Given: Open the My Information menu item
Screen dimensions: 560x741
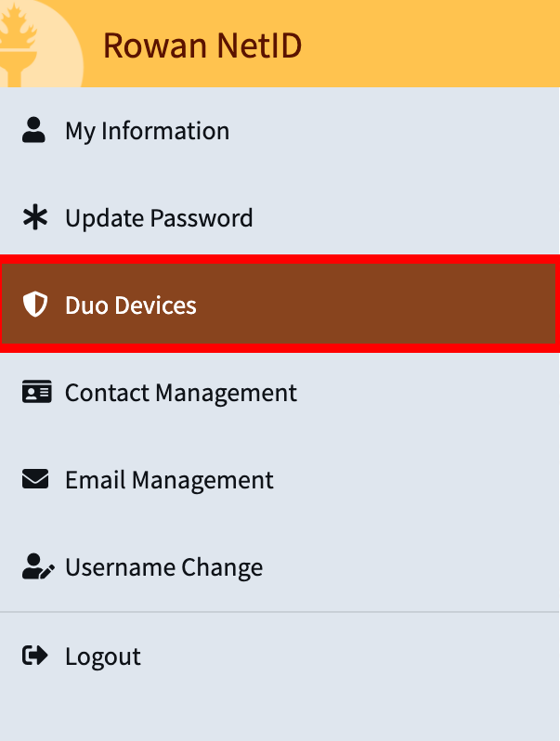Looking at the screenshot, I should [x=147, y=131].
